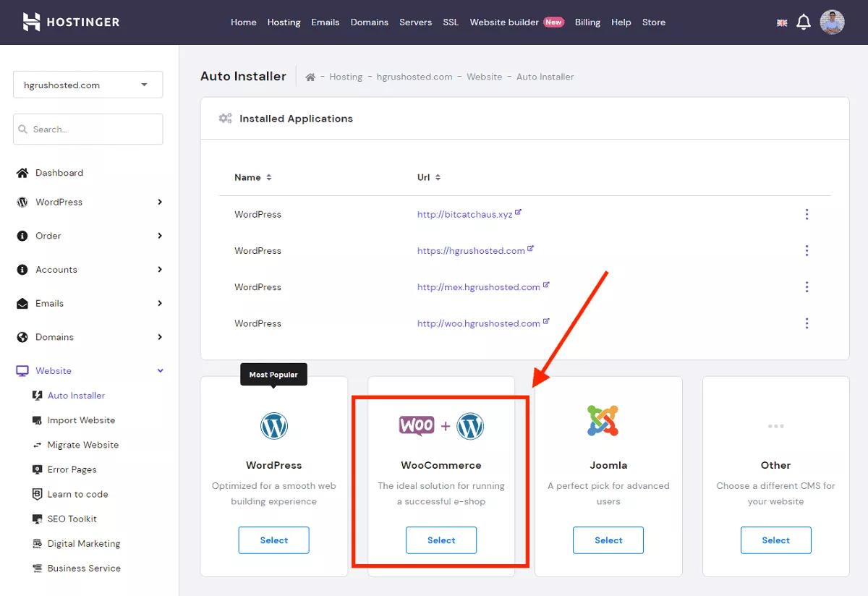Click the WordPress card logo
The width and height of the screenshot is (868, 596).
point(274,426)
